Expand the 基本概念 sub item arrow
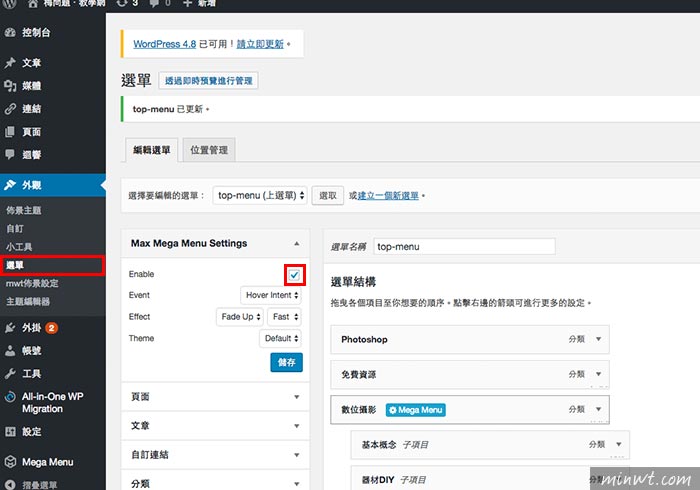 (x=619, y=444)
